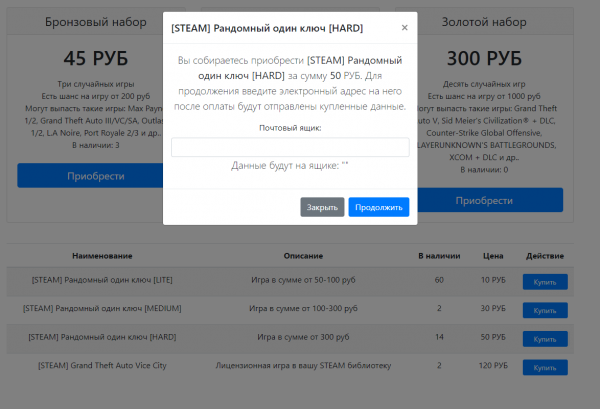Click the Бронзовый набор heading

point(96,22)
